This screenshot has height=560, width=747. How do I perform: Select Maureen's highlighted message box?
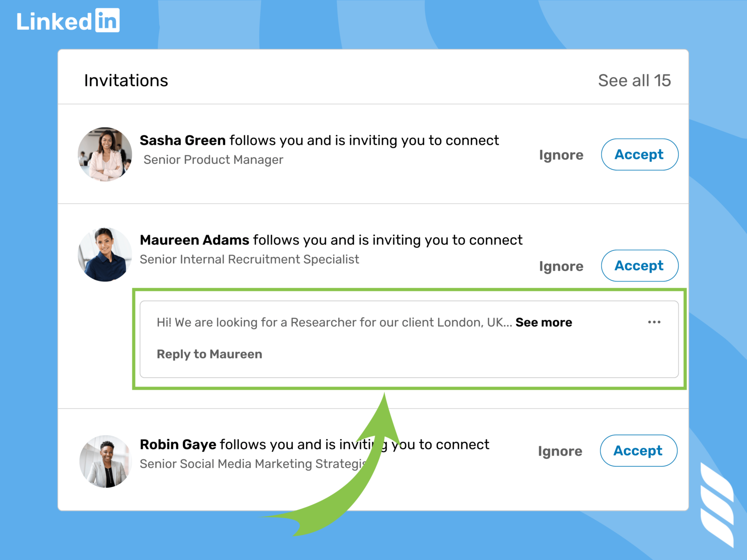(409, 339)
